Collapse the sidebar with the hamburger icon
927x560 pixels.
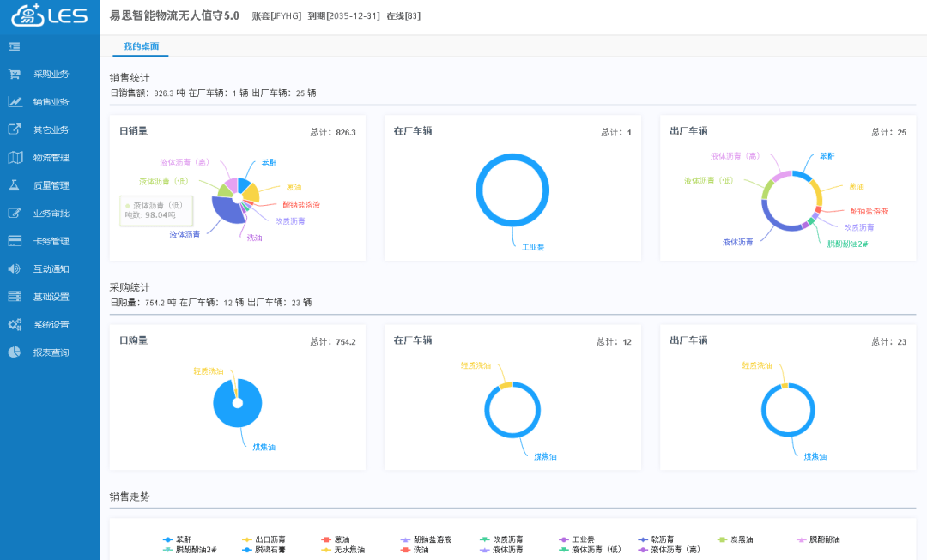(15, 46)
